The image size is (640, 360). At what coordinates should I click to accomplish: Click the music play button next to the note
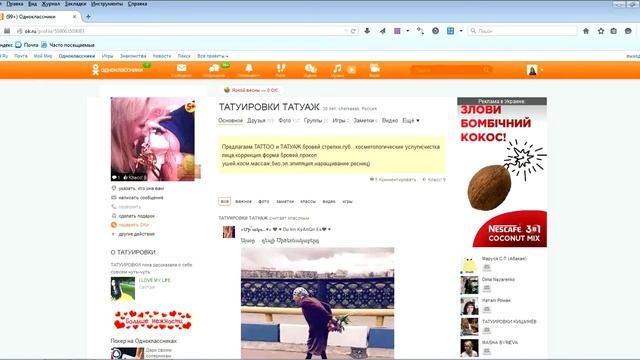coord(351,70)
